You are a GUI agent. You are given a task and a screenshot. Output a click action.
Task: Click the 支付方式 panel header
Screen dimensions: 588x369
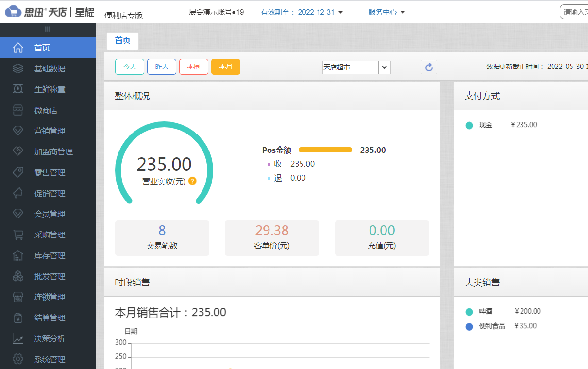(x=521, y=96)
